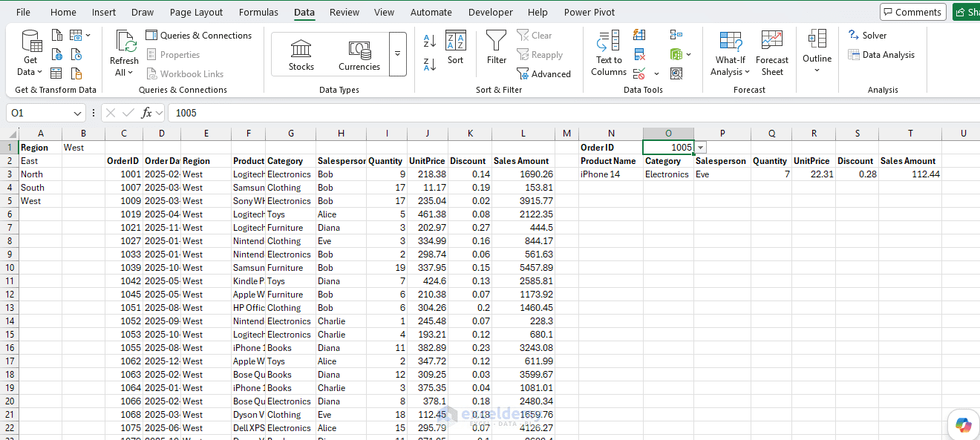
Task: Open the Get Data menu
Action: tap(30, 53)
